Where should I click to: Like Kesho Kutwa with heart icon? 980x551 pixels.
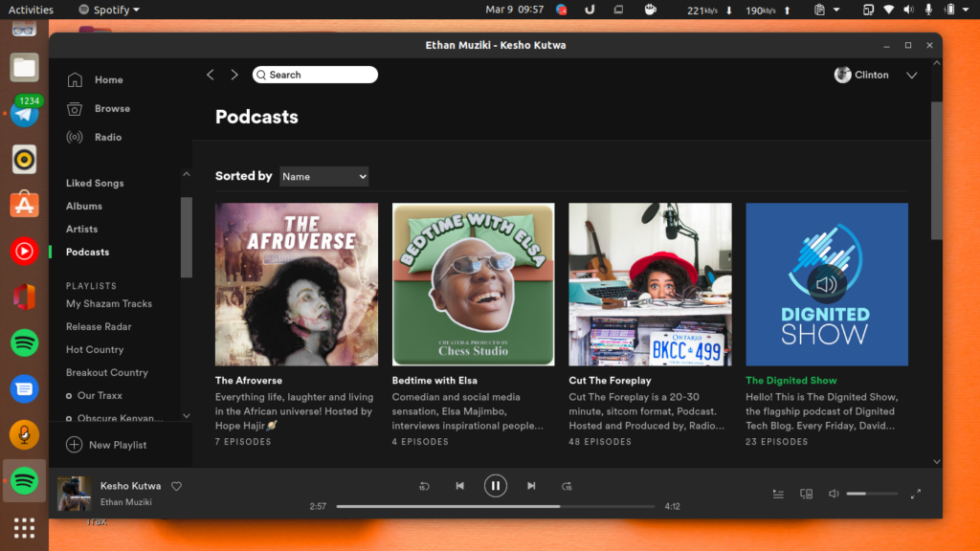177,486
